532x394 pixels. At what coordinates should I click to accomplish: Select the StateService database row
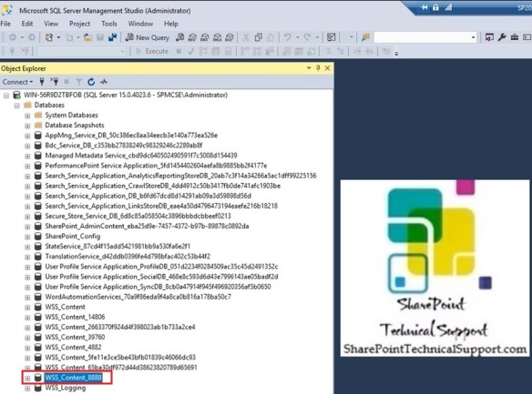pos(118,247)
